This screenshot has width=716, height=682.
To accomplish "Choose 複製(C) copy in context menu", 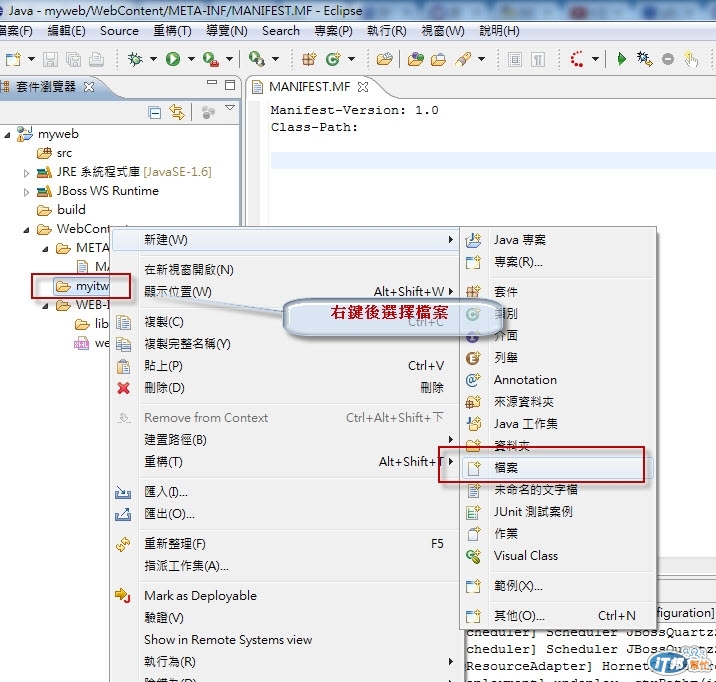I will point(285,322).
